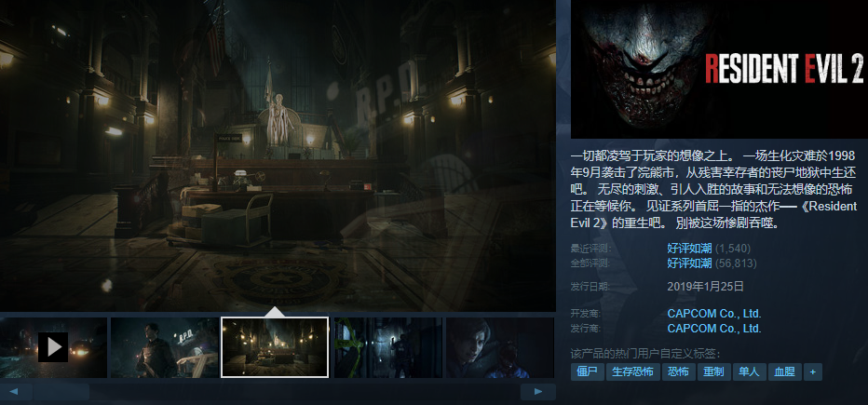This screenshot has width=868, height=405.
Task: Open the 僵尸 tag
Action: pyautogui.click(x=588, y=372)
